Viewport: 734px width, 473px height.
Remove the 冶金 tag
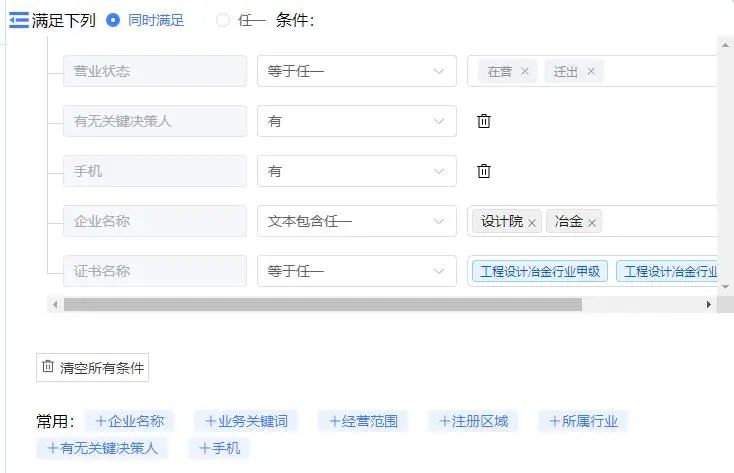[592, 223]
